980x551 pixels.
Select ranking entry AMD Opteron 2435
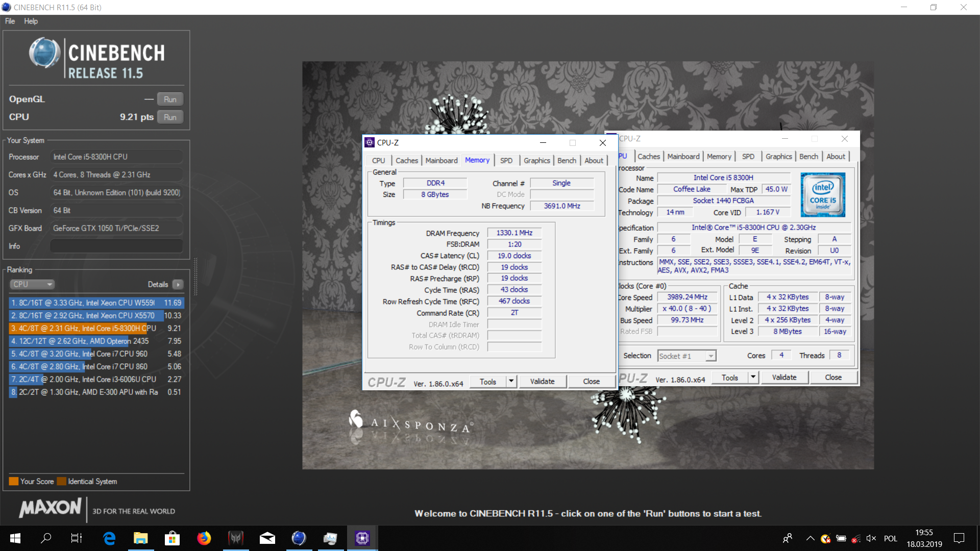pyautogui.click(x=96, y=341)
